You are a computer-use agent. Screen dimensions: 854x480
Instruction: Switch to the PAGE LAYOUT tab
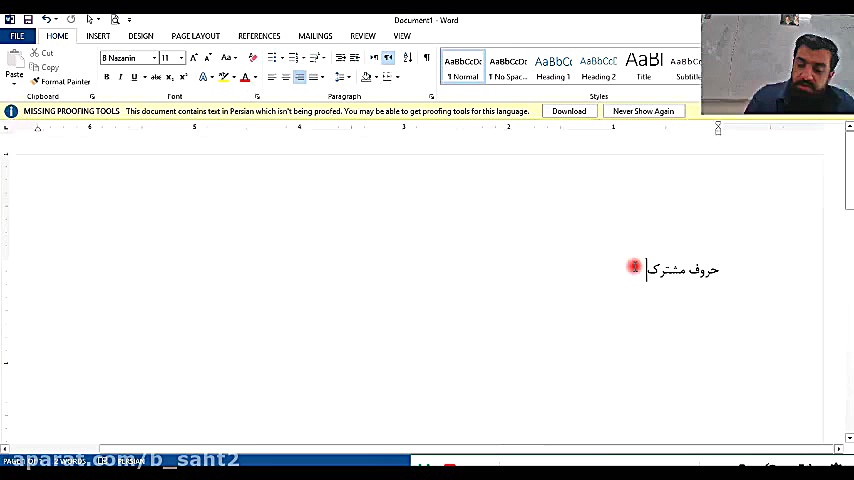click(196, 36)
